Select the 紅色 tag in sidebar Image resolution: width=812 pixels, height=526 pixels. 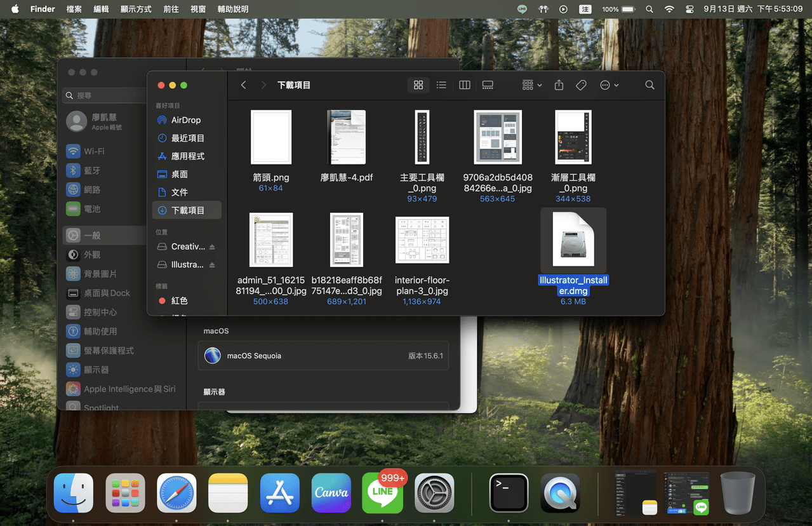(x=187, y=300)
